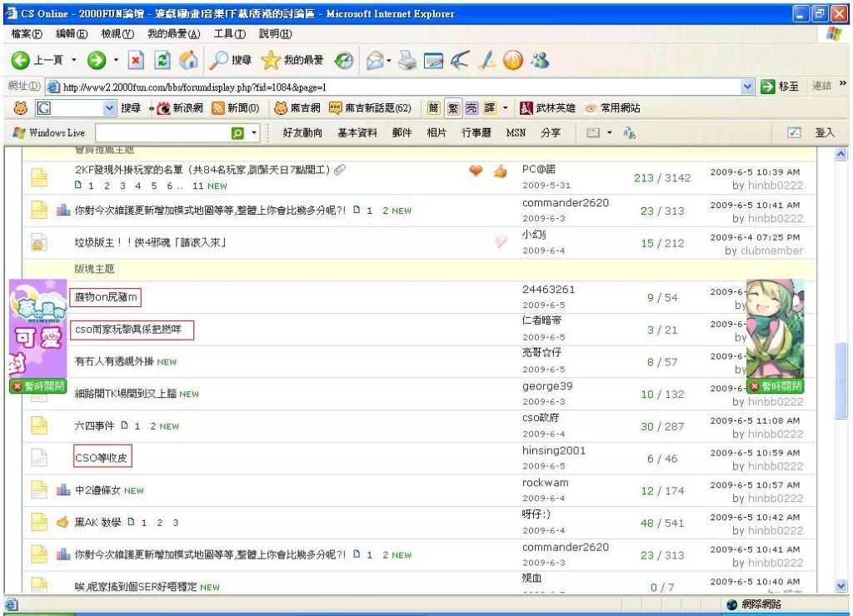Toggle the 簡 simplified Chinese button

pyautogui.click(x=435, y=108)
